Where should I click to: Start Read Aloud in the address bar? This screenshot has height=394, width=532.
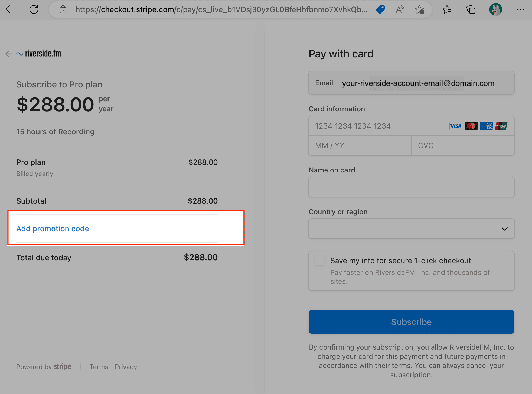click(x=400, y=9)
